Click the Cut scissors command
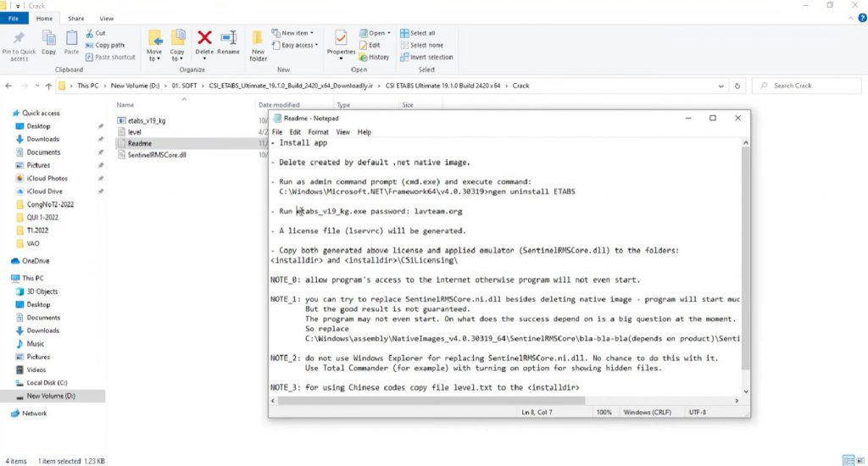868x466 pixels. [x=96, y=33]
